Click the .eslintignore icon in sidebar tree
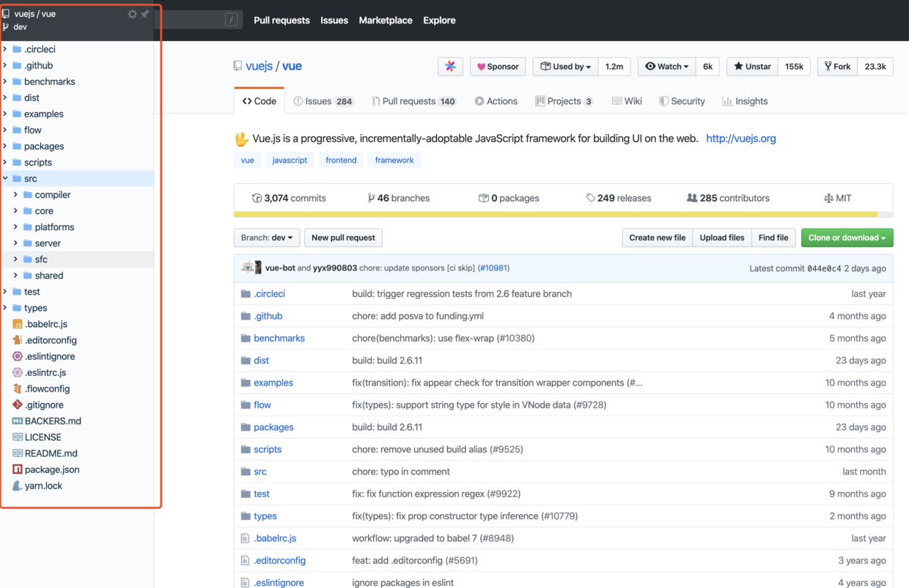 [18, 356]
